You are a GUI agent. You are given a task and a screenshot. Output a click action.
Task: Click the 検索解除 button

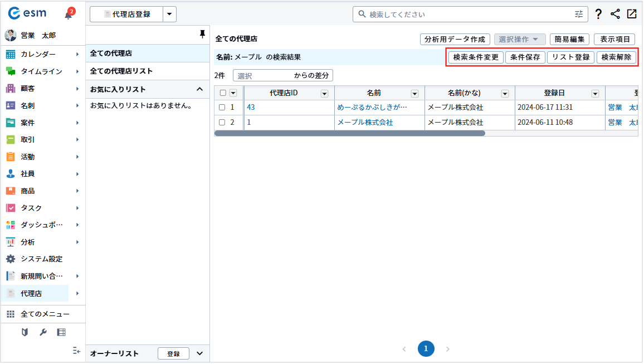pos(616,57)
